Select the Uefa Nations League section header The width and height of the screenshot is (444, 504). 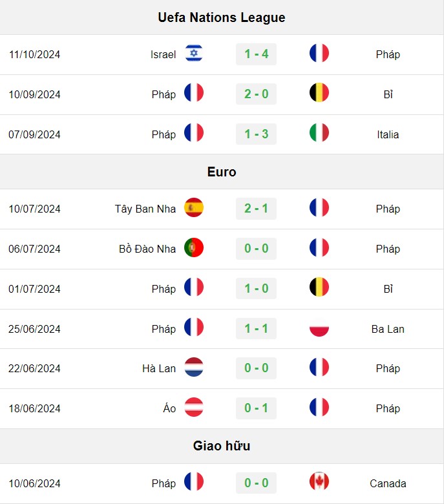(222, 17)
